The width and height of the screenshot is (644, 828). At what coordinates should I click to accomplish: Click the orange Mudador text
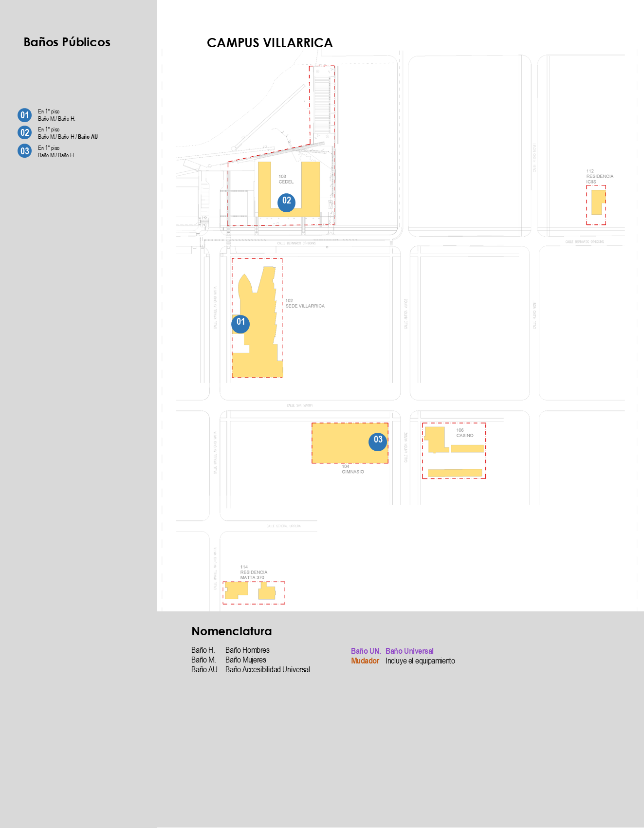(365, 661)
